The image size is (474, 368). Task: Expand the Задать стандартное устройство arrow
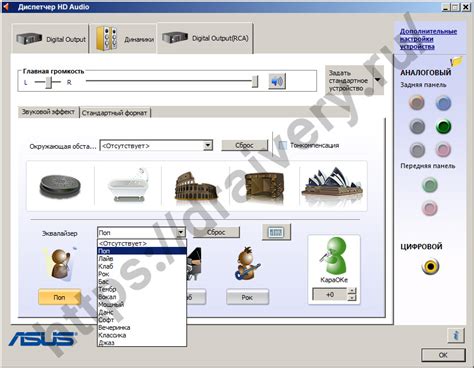click(x=378, y=80)
